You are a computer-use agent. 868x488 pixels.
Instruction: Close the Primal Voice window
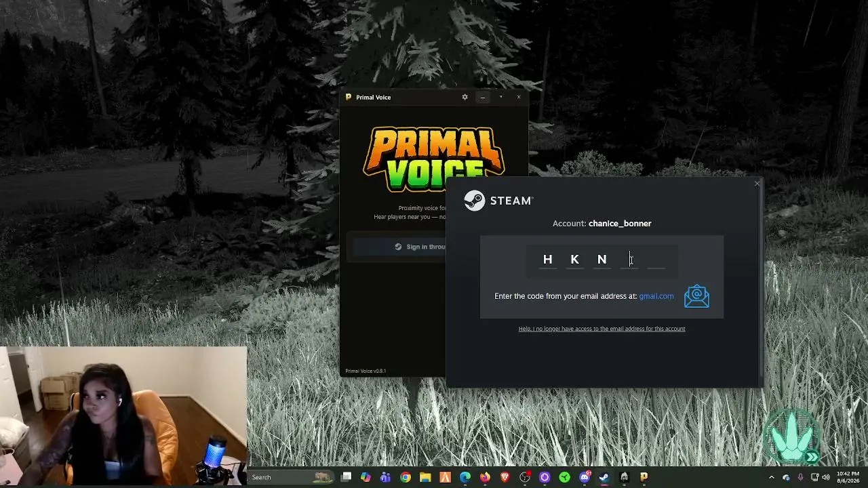pyautogui.click(x=519, y=97)
